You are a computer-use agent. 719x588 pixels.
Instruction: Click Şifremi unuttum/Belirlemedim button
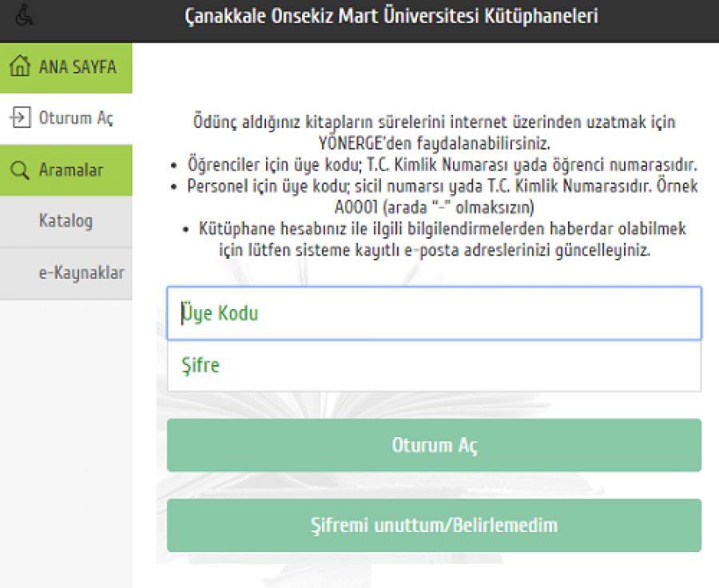point(435,525)
